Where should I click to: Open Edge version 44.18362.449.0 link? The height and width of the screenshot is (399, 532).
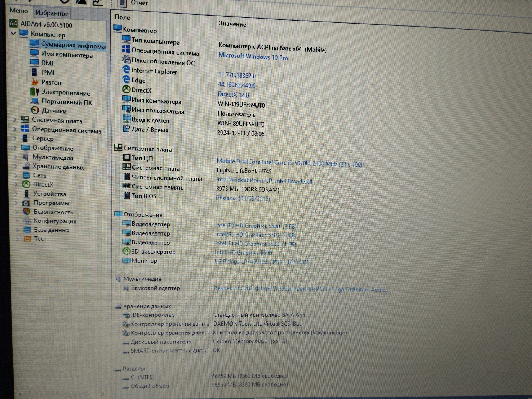pyautogui.click(x=237, y=85)
